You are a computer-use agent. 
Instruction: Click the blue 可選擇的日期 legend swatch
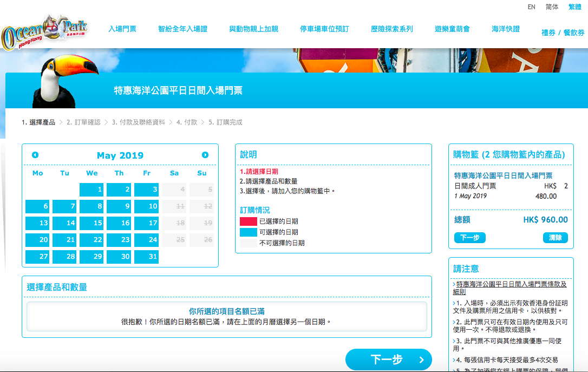point(249,232)
